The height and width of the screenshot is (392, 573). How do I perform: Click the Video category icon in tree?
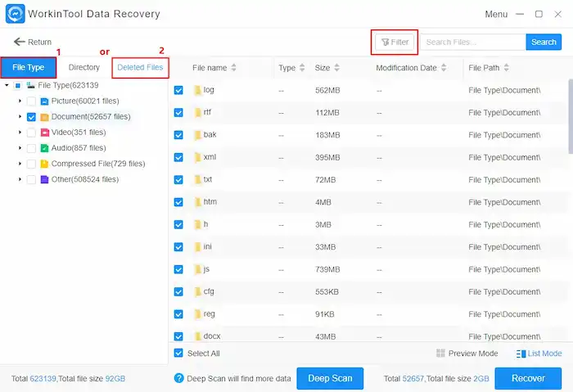click(44, 133)
